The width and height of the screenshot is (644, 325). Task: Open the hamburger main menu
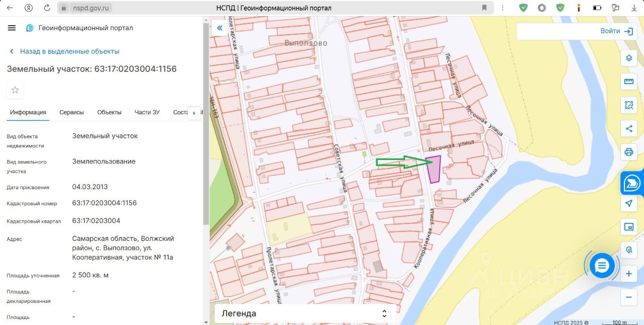(x=12, y=28)
